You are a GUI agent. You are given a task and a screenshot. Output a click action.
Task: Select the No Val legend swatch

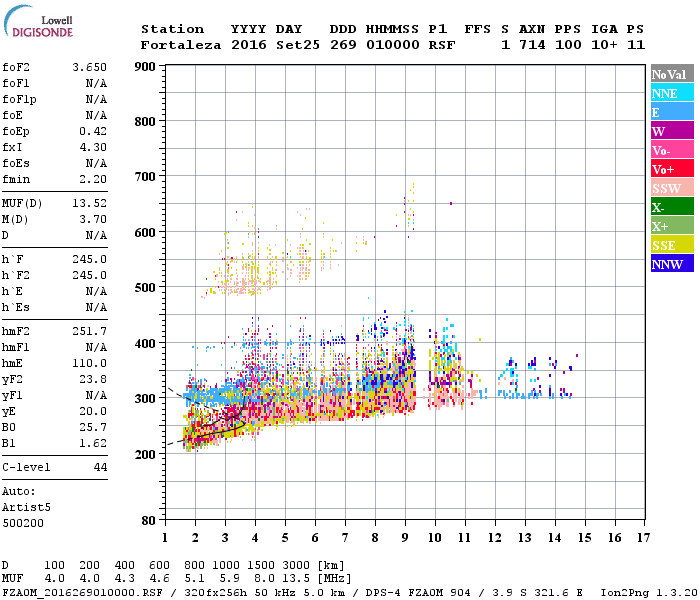pos(672,74)
